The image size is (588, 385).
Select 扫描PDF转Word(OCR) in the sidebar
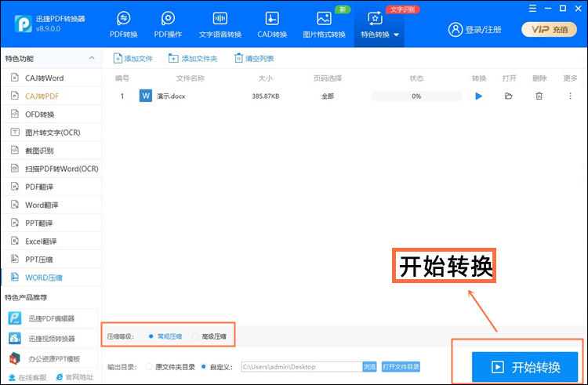coord(52,169)
